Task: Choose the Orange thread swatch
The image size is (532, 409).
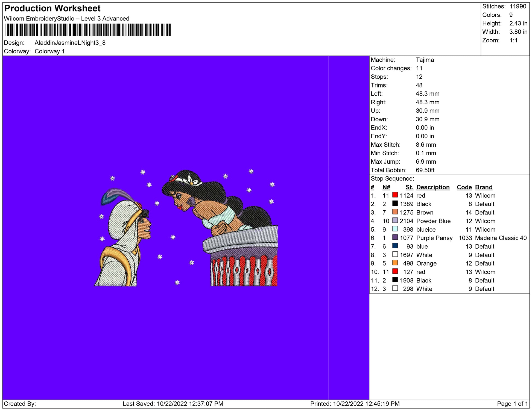Action: click(x=395, y=263)
